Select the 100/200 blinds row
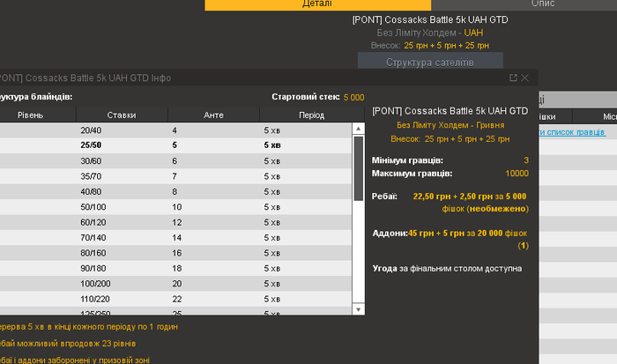 (x=176, y=284)
